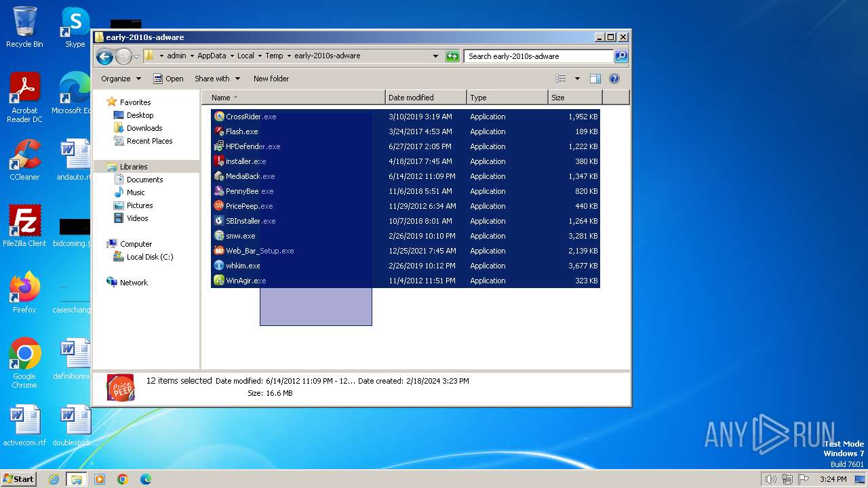Open CCleaner desktop shortcut
Screen dimensions: 868x488
tap(24, 160)
